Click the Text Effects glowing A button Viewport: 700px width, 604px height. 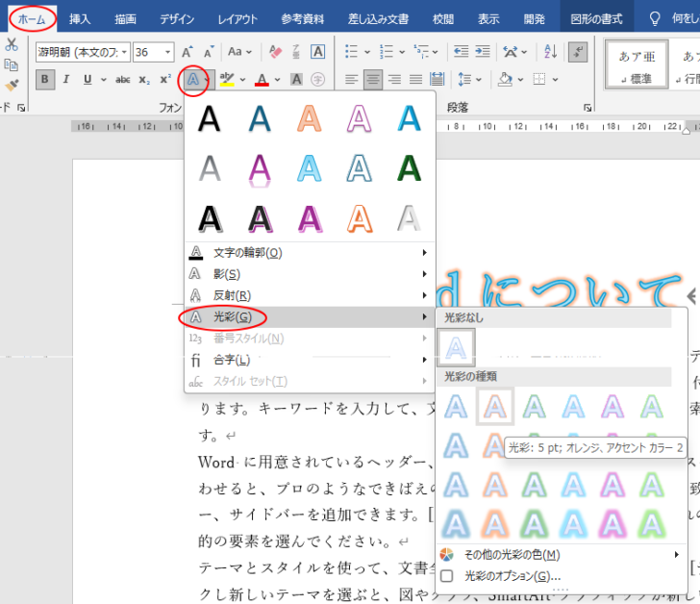193,80
